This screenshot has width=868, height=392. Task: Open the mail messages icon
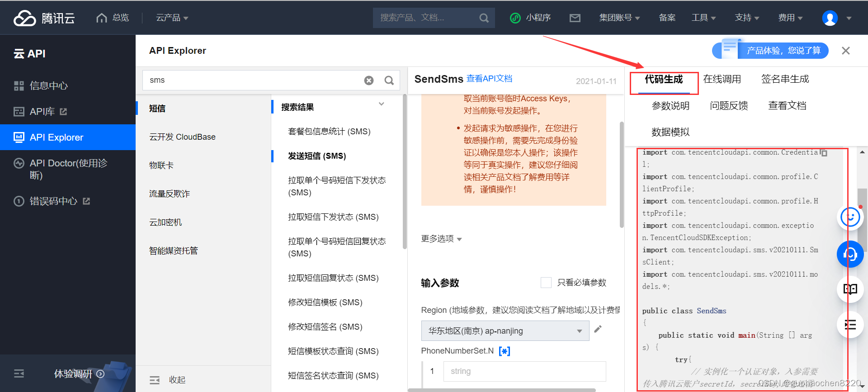(575, 18)
